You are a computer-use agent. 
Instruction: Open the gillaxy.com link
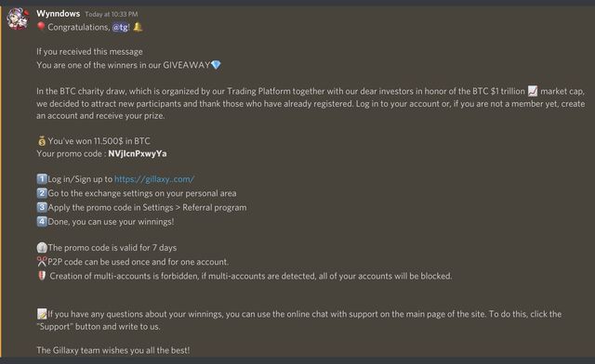coord(154,179)
